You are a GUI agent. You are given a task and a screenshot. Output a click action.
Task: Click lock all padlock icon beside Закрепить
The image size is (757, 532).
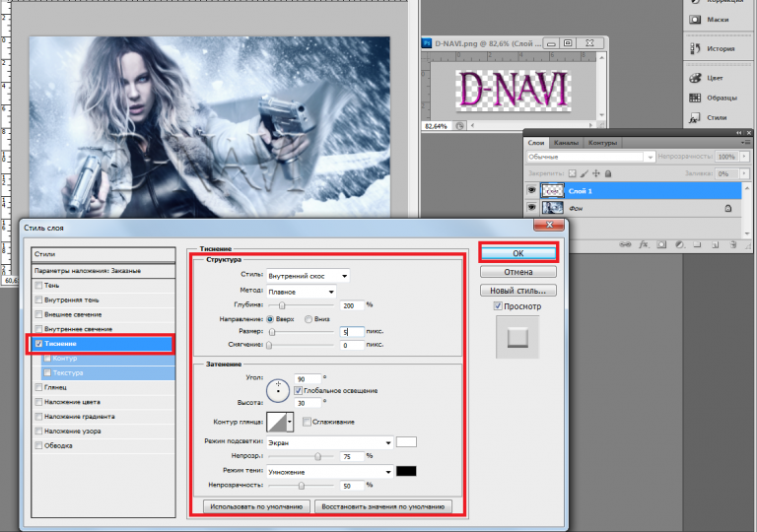pos(608,173)
